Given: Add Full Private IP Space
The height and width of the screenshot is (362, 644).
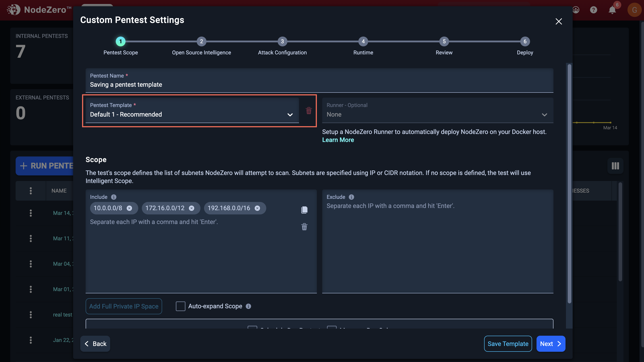Looking at the screenshot, I should (124, 306).
